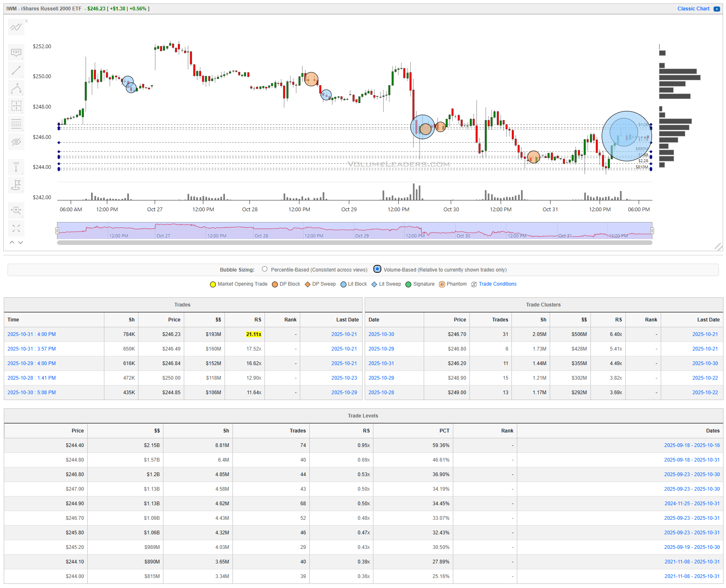This screenshot has height=588, width=726.
Task: Select the TXT text annotation tool
Action: 16,52
